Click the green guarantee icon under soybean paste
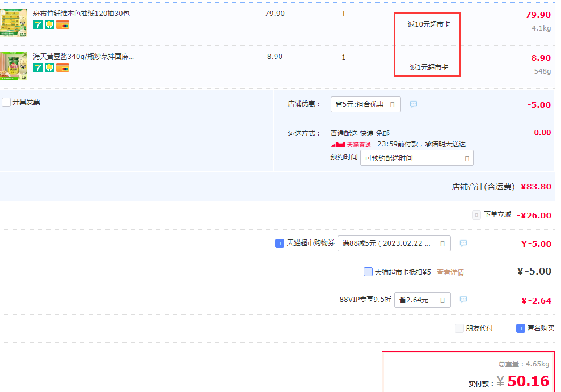This screenshot has height=392, width=561. pyautogui.click(x=49, y=68)
